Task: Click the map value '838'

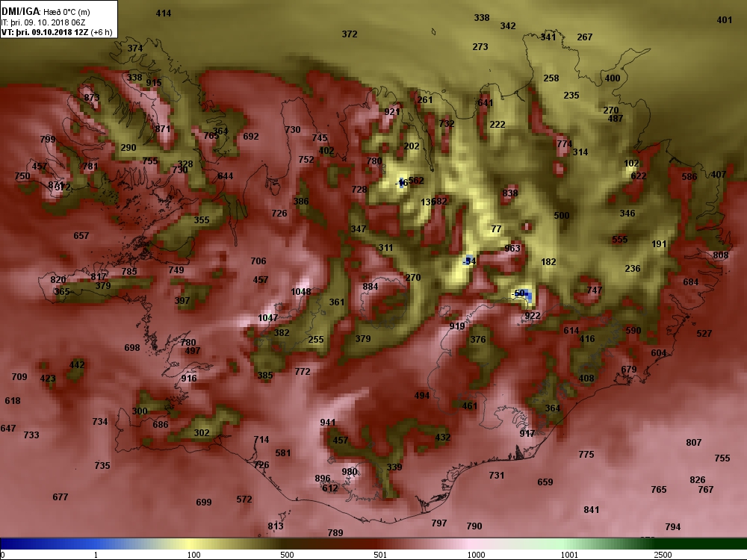Action: (x=509, y=193)
